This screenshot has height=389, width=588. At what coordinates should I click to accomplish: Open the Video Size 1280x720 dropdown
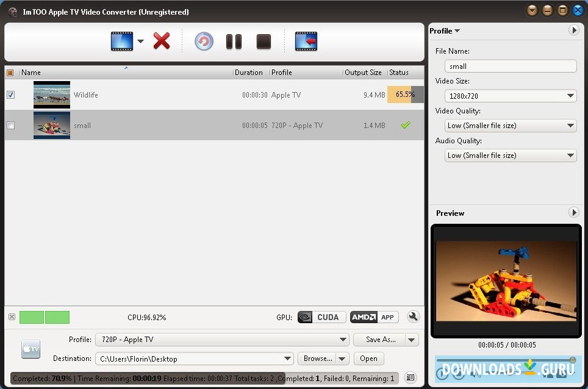pyautogui.click(x=511, y=96)
